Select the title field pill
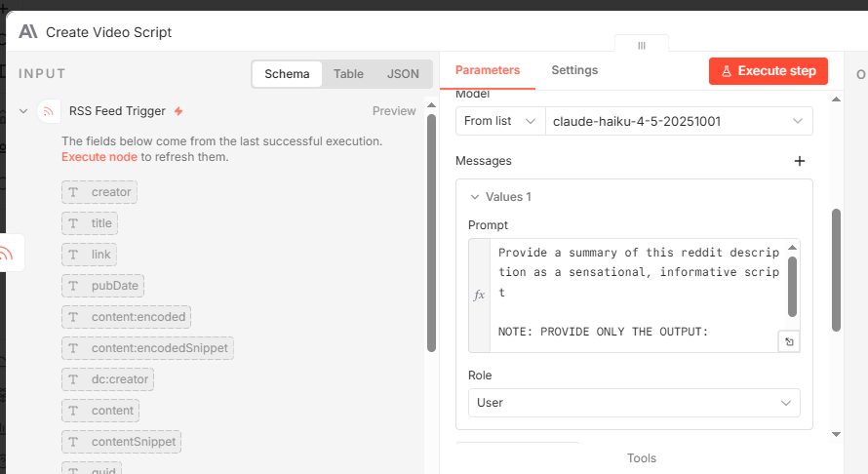Image resolution: width=868 pixels, height=474 pixels. [x=90, y=223]
